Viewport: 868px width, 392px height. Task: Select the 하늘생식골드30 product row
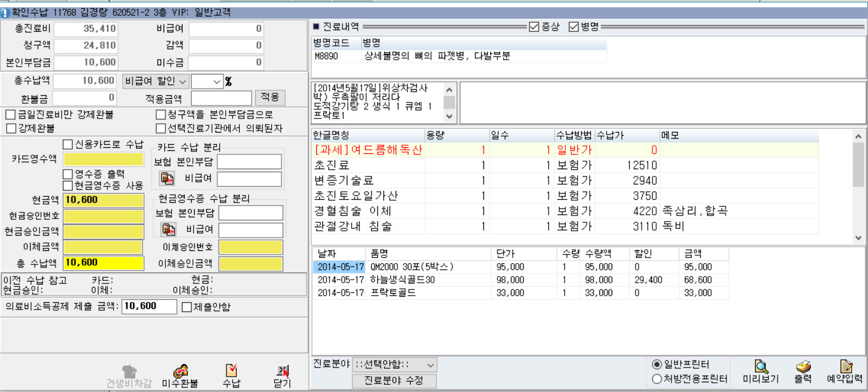(402, 280)
